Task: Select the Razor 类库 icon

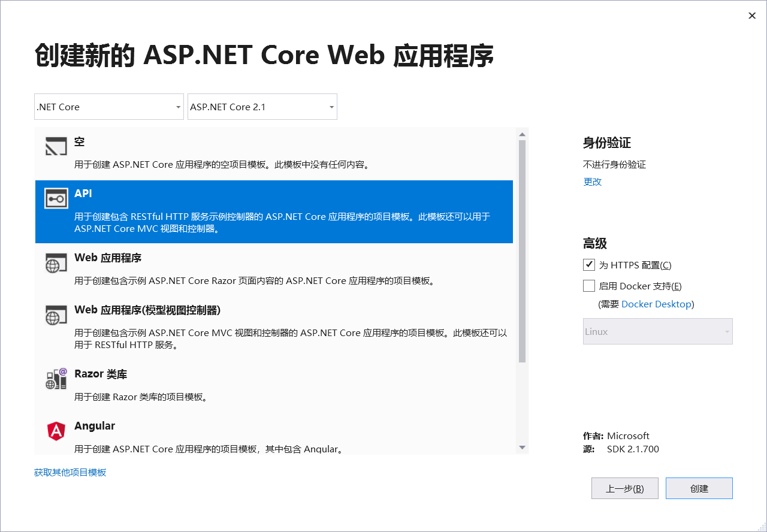Action: (56, 379)
